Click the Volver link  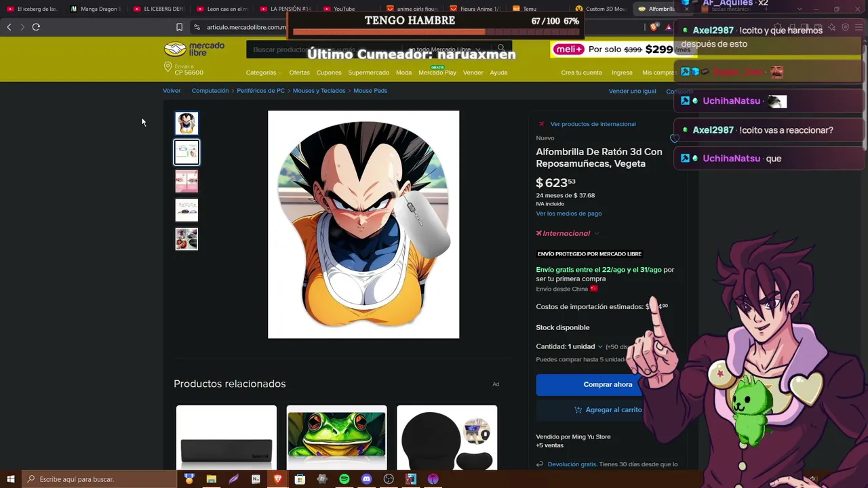click(172, 91)
